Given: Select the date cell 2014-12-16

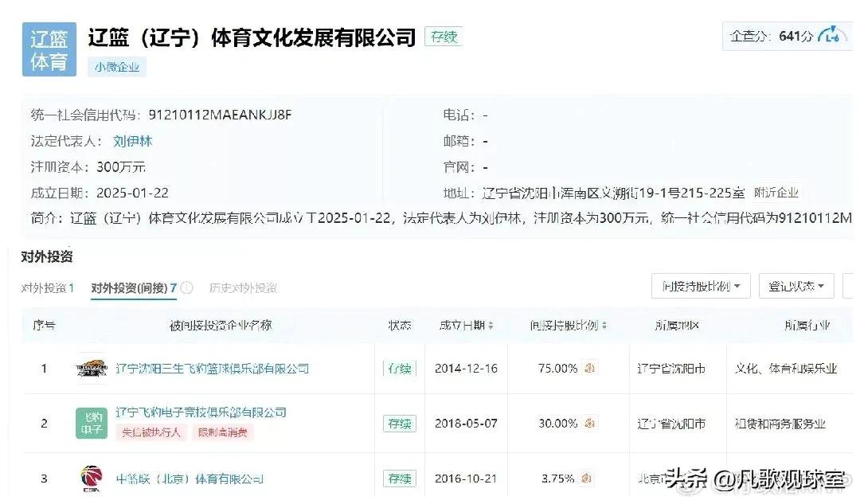Looking at the screenshot, I should [466, 369].
